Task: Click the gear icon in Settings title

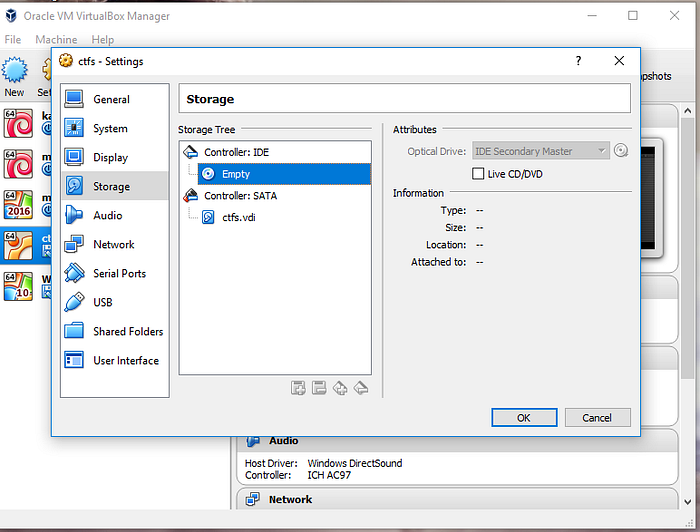Action: coord(66,61)
